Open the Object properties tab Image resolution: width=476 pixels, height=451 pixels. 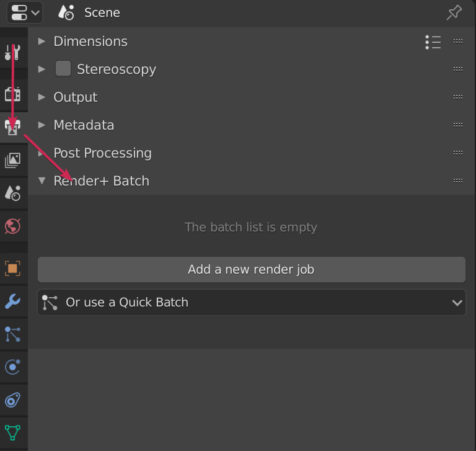[x=13, y=269]
